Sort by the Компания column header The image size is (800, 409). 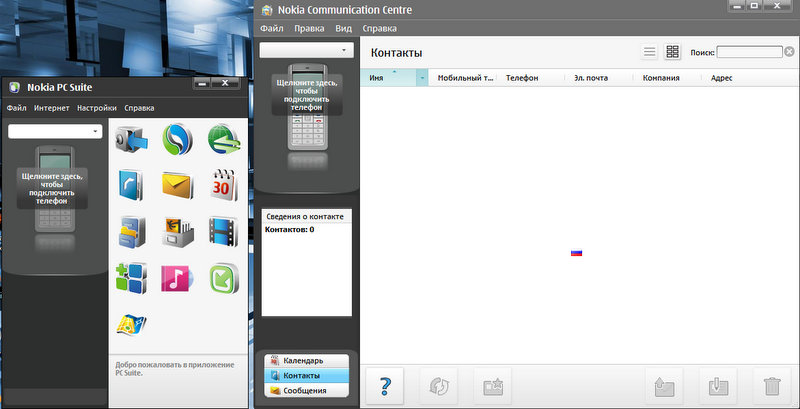(667, 78)
